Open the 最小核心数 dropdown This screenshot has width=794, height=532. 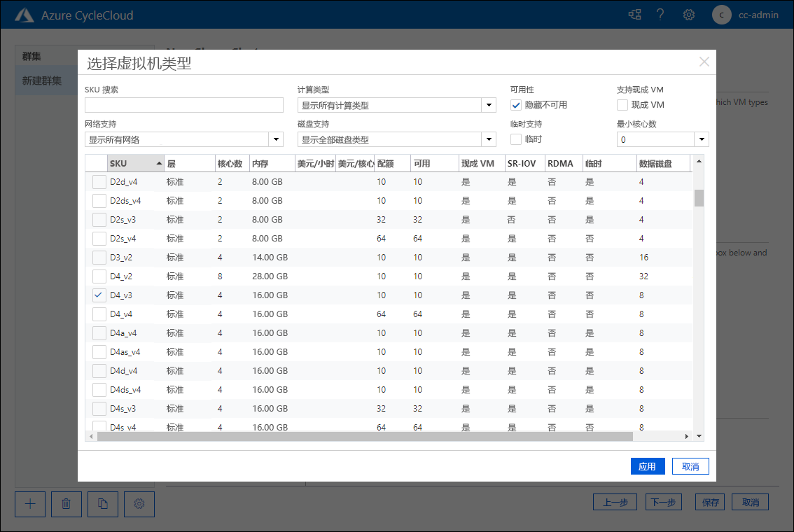[x=702, y=139]
